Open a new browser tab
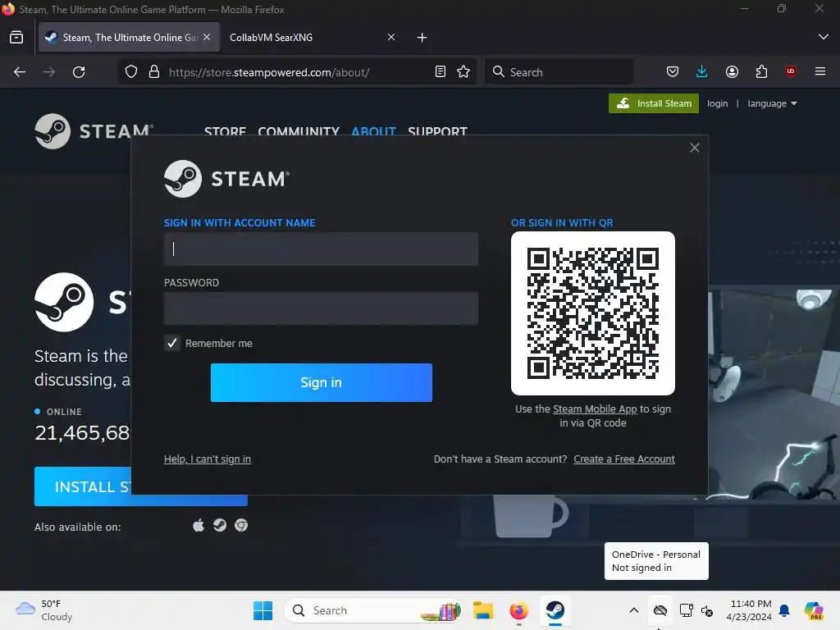This screenshot has height=630, width=840. (x=422, y=38)
